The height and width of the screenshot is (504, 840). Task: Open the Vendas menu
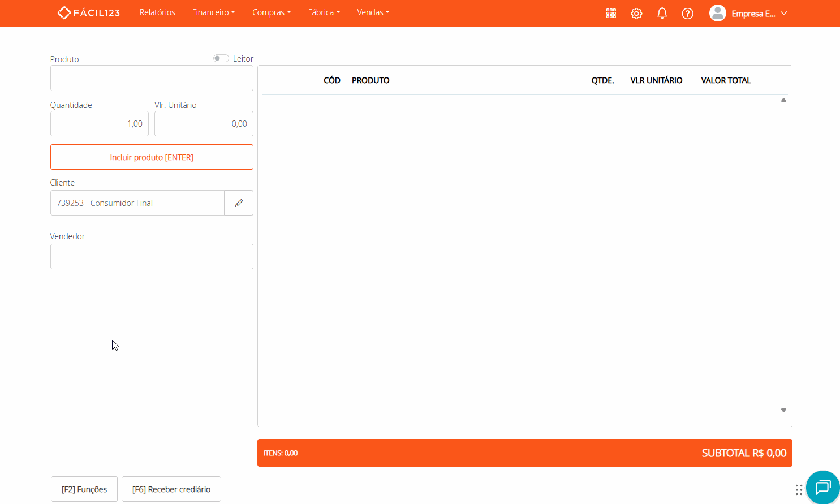373,12
